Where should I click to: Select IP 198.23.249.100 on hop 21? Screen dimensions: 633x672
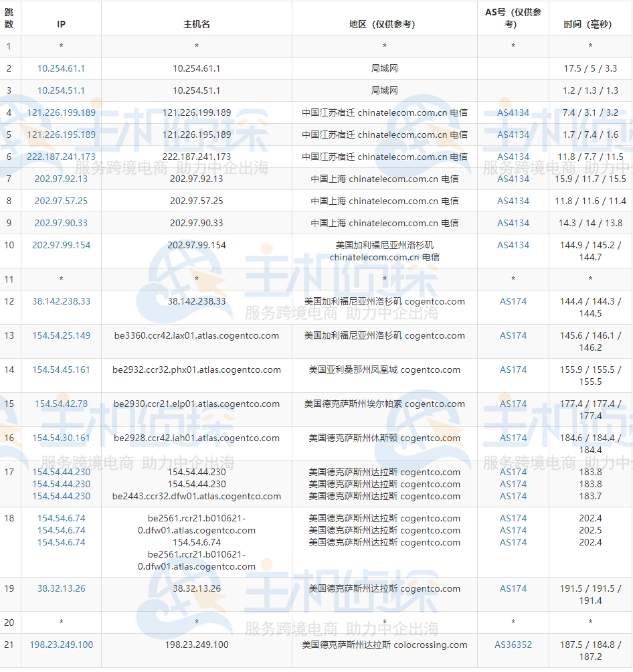click(x=61, y=645)
